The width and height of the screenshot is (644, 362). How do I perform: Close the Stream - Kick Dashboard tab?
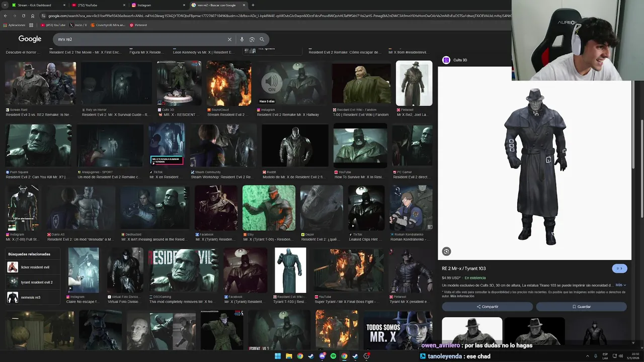(65, 5)
